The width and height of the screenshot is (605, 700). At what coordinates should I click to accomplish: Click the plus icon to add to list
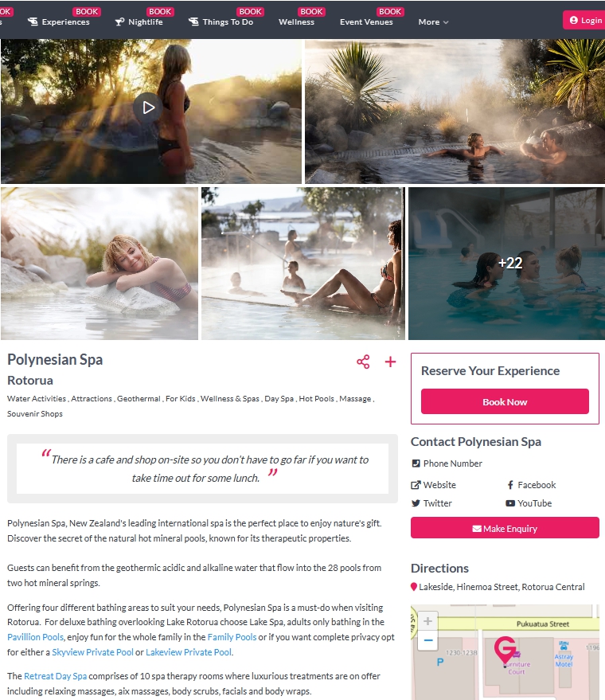tap(390, 362)
